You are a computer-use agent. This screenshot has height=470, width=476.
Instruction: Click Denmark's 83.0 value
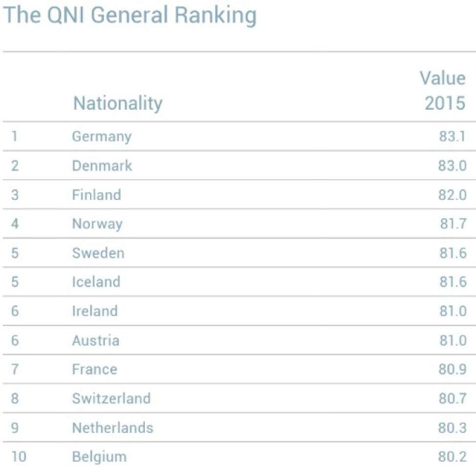452,165
